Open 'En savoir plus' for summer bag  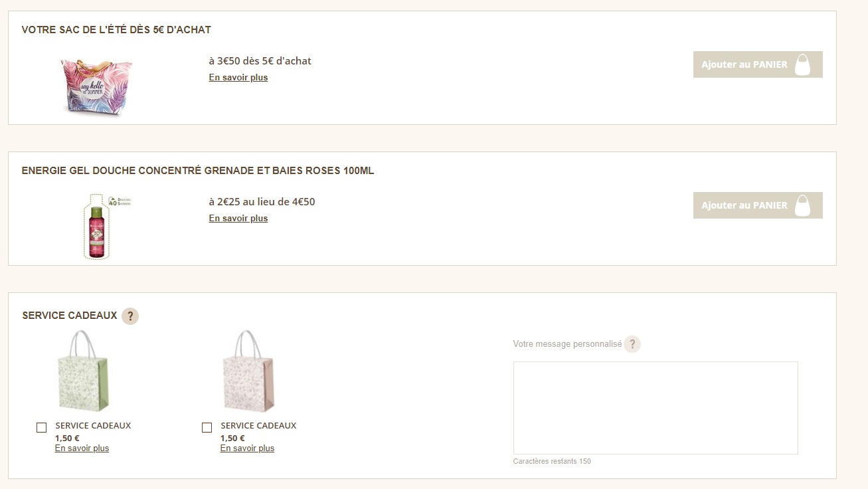pos(238,78)
